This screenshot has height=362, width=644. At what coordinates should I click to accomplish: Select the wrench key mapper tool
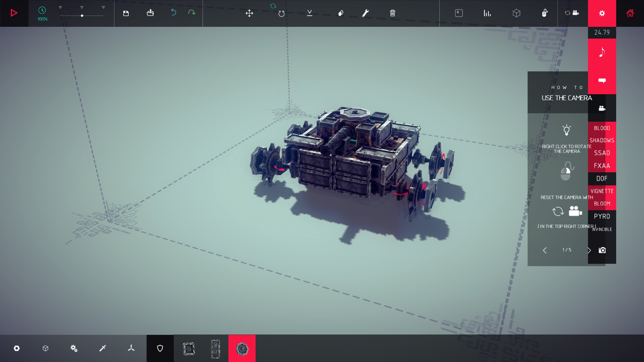tap(365, 13)
